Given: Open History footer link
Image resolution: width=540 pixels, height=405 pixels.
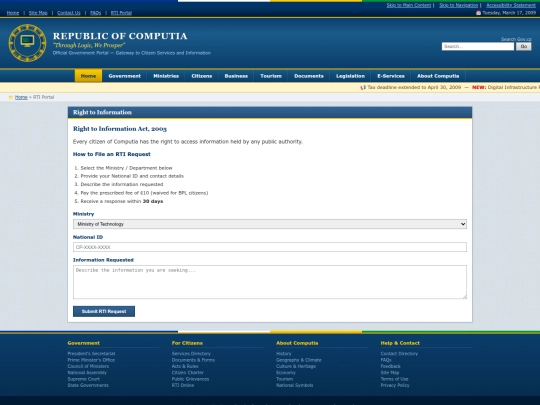Looking at the screenshot, I should tap(284, 354).
